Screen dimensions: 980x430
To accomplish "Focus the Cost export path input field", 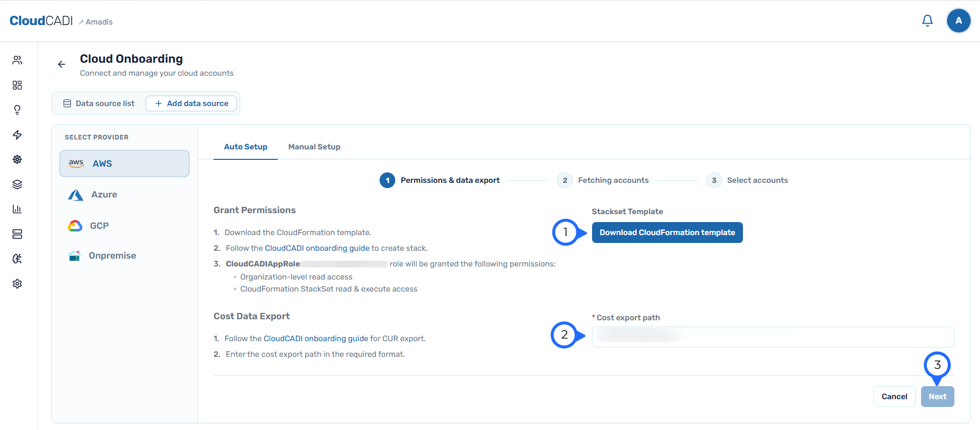I will click(x=773, y=337).
